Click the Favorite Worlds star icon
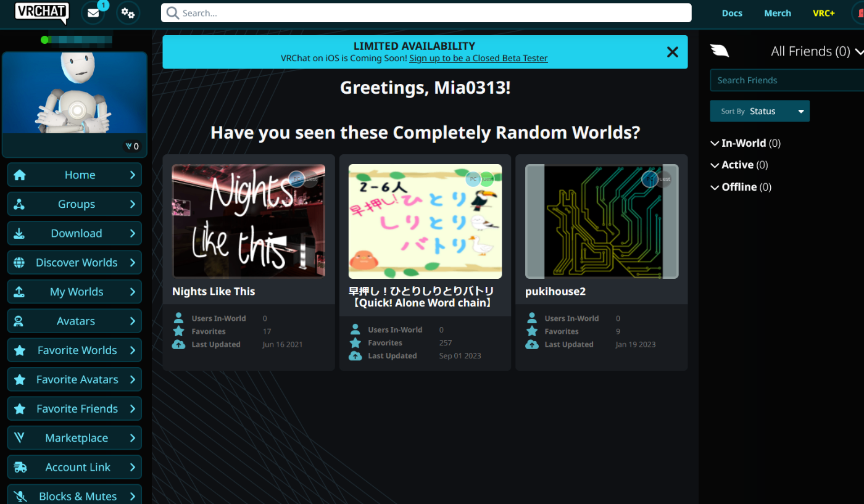 pos(20,350)
